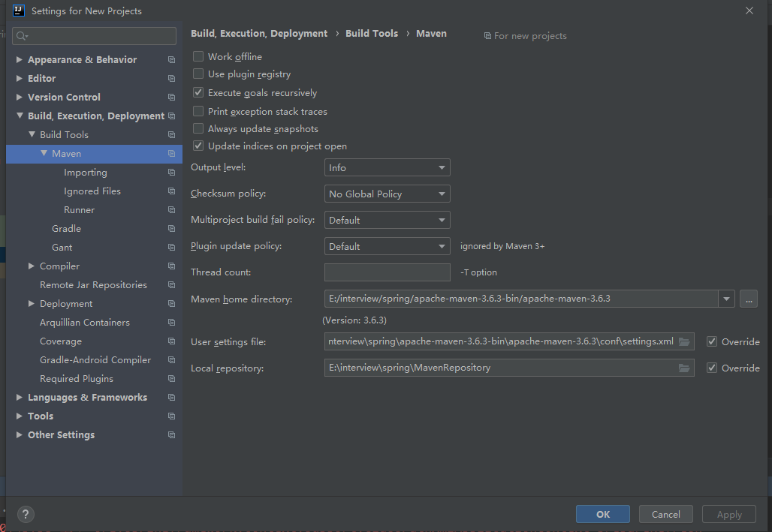The width and height of the screenshot is (772, 532).
Task: Click the OK button
Action: [602, 514]
